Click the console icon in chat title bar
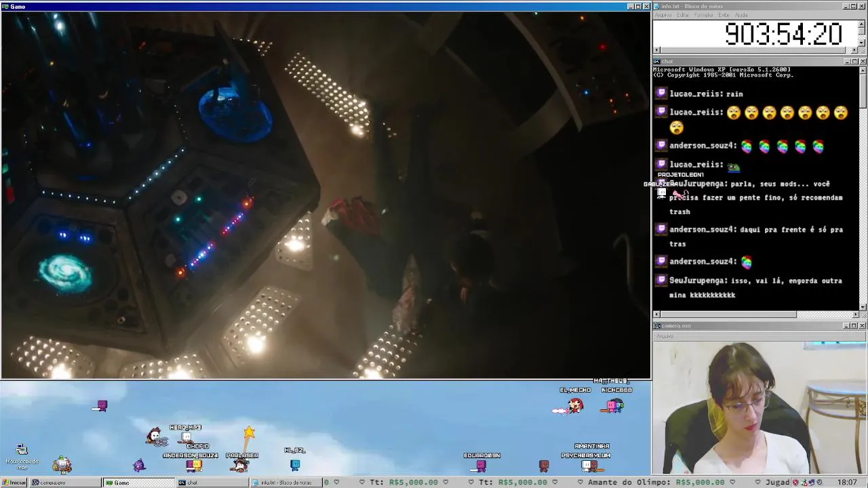Image resolution: width=868 pixels, height=488 pixels. (x=657, y=61)
